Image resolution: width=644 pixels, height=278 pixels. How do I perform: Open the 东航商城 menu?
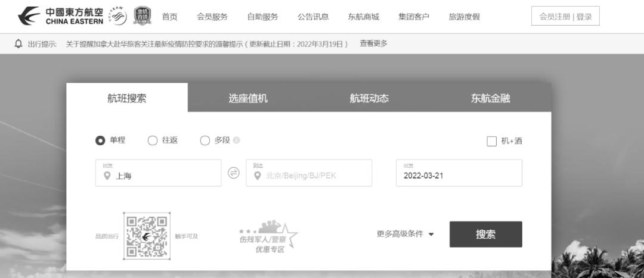click(364, 17)
